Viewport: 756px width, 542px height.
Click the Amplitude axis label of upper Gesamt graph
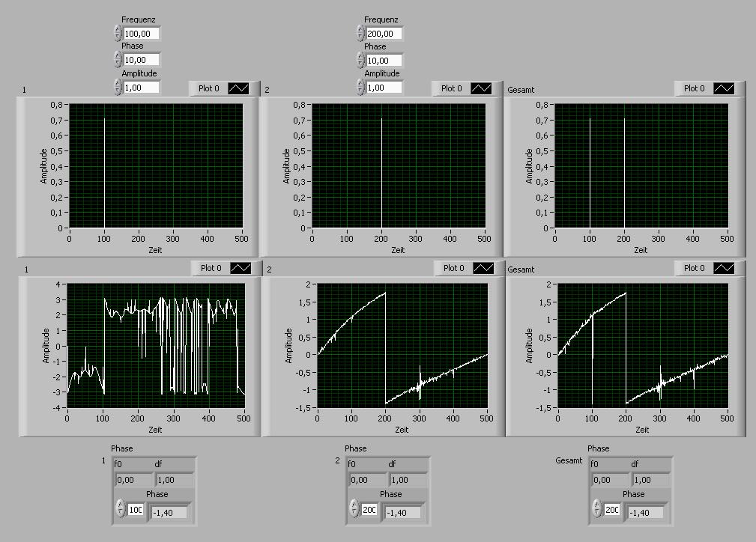(529, 165)
